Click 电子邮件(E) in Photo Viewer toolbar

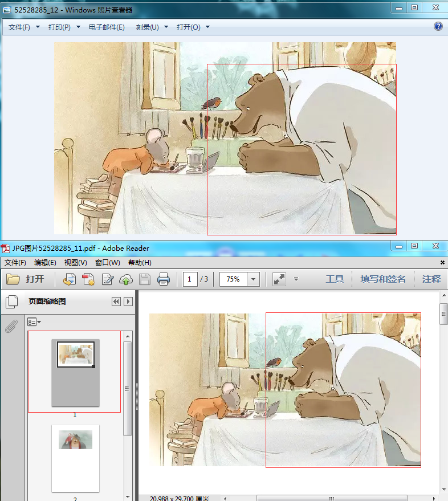[x=107, y=27]
